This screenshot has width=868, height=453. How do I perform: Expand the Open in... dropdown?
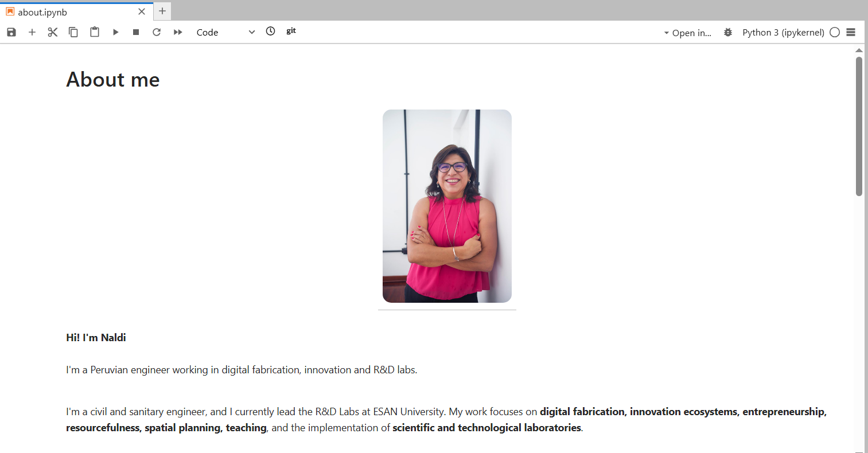pos(687,33)
